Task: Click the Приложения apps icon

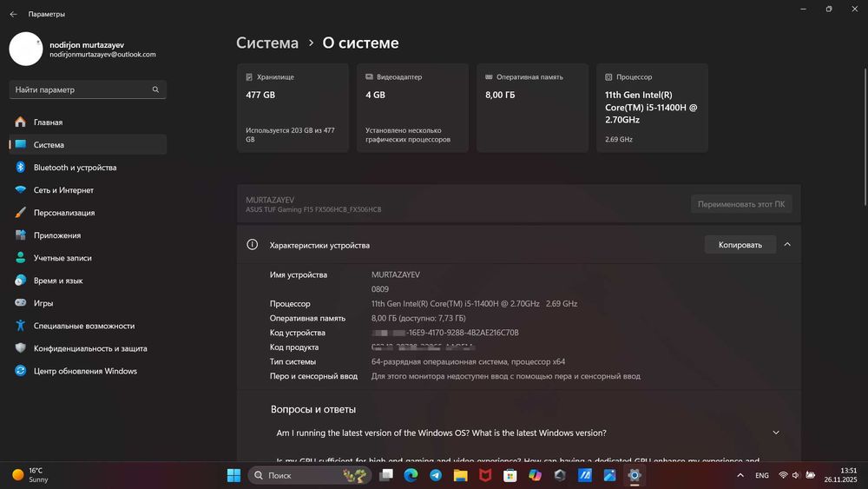Action: tap(21, 235)
